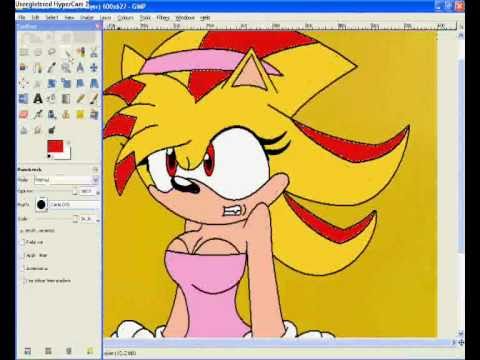Select the Scissors Select tool

coord(94,52)
